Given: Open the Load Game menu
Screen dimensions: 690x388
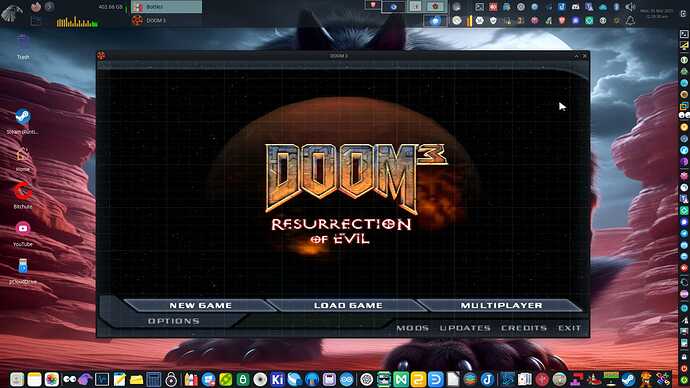Looking at the screenshot, I should coord(348,305).
